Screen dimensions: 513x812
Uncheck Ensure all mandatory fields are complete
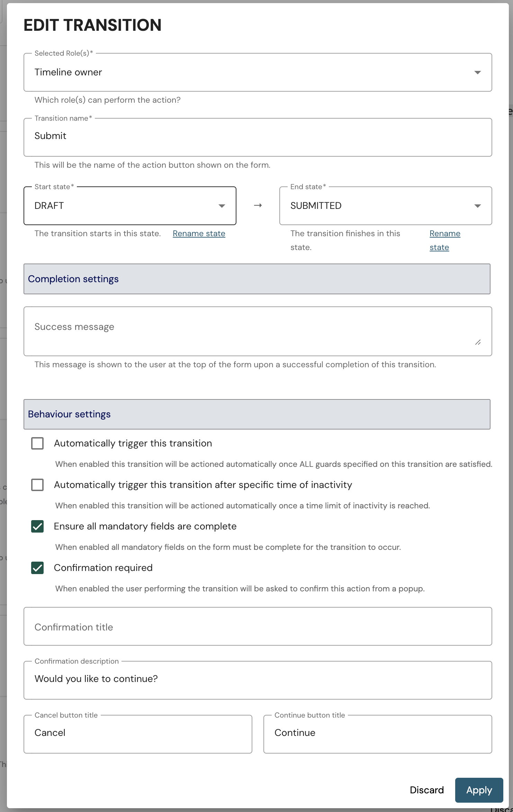tap(37, 526)
